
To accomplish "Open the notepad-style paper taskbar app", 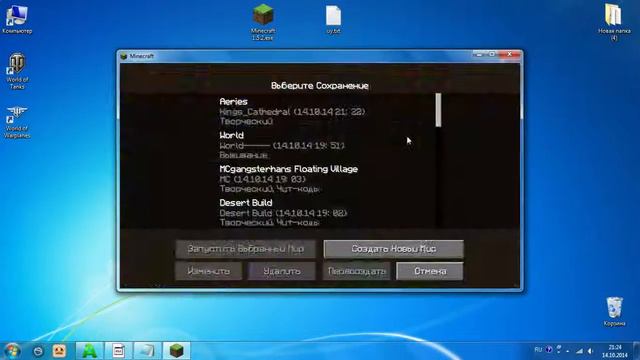I will click(x=147, y=351).
